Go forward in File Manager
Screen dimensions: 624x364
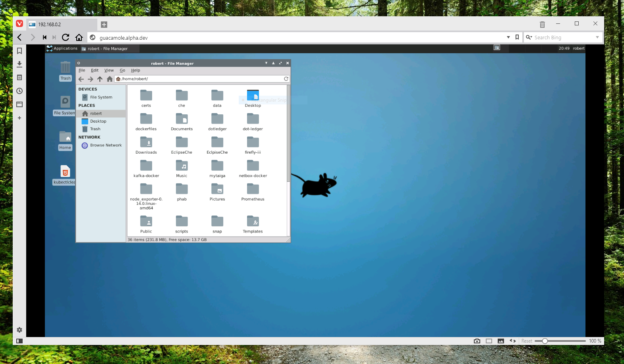click(91, 79)
